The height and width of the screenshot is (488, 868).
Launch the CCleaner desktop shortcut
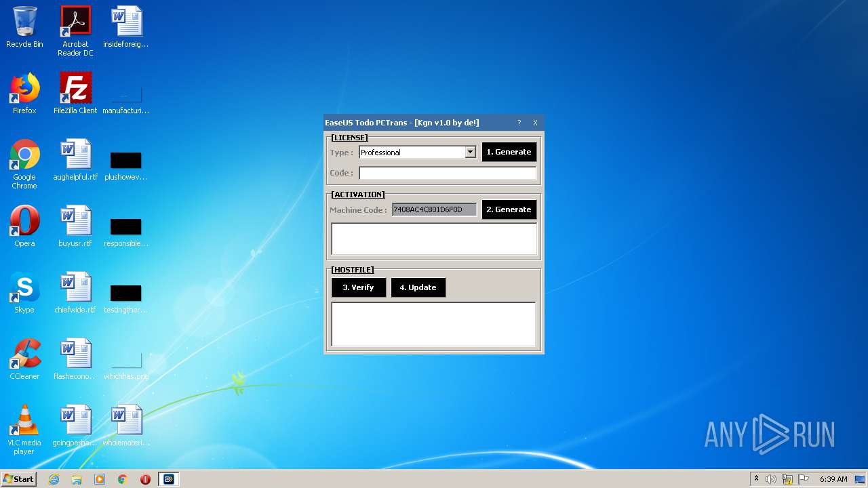tap(24, 360)
